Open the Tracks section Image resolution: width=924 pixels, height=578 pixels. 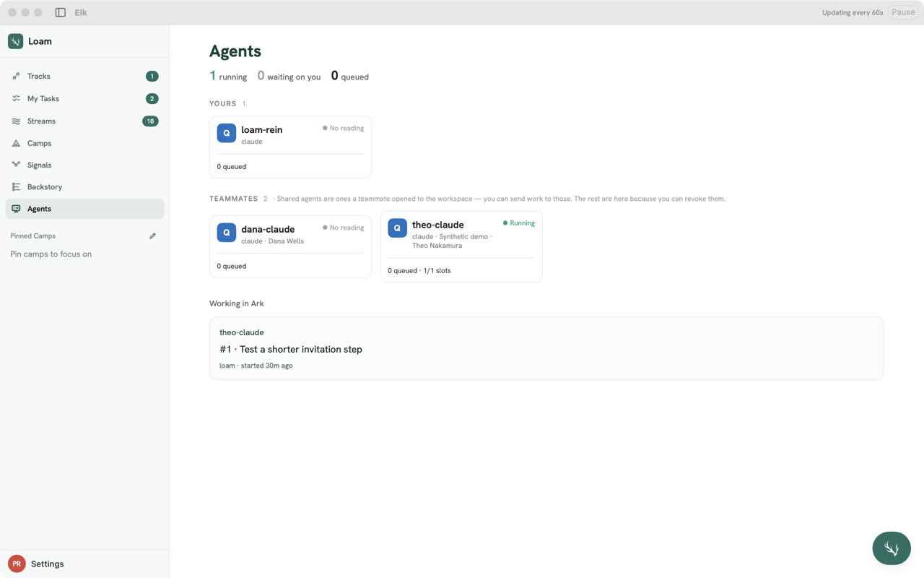tap(85, 76)
